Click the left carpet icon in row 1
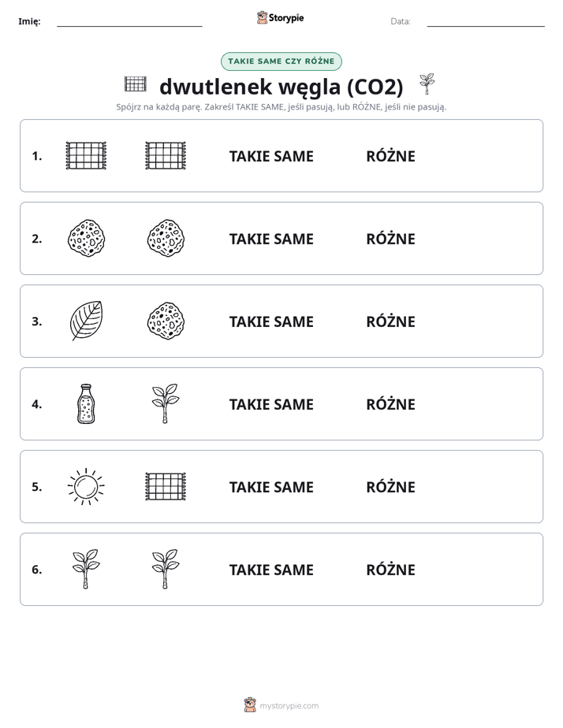The height and width of the screenshot is (728, 563). pos(86,155)
